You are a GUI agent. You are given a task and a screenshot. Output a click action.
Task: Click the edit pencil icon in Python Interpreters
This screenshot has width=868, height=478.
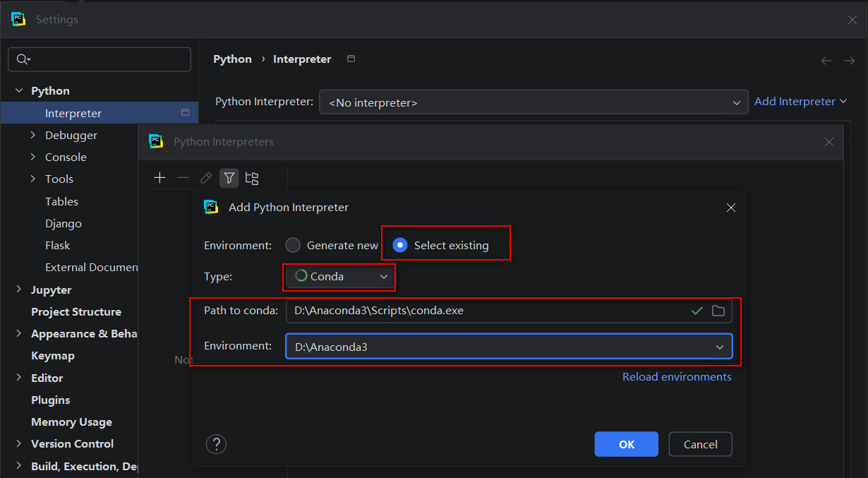click(206, 178)
